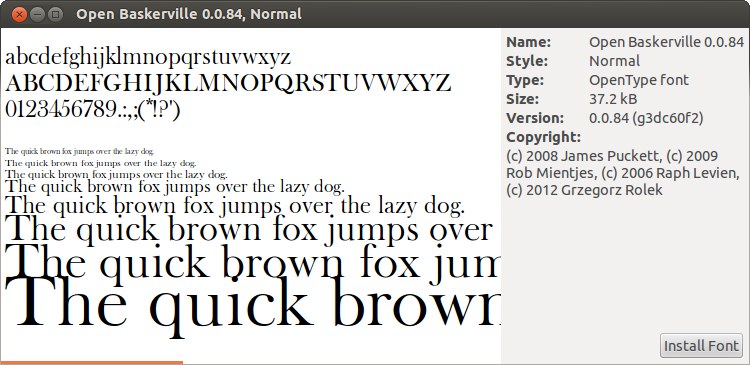The height and width of the screenshot is (365, 750).
Task: Click the version value '0.0.84 (g3dc60f2)'
Action: click(646, 118)
